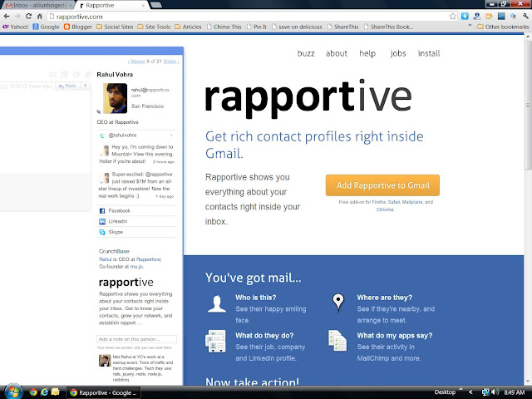Bookmark page with the star icon
This screenshot has width=532, height=399.
coord(452,17)
